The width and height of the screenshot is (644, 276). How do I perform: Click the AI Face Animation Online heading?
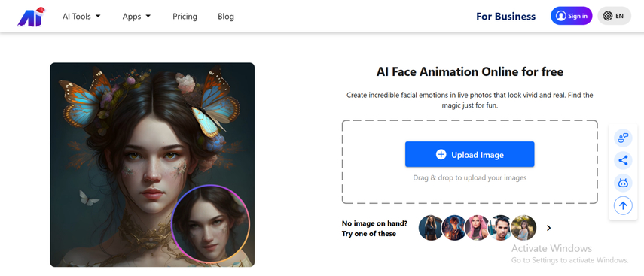pyautogui.click(x=469, y=72)
